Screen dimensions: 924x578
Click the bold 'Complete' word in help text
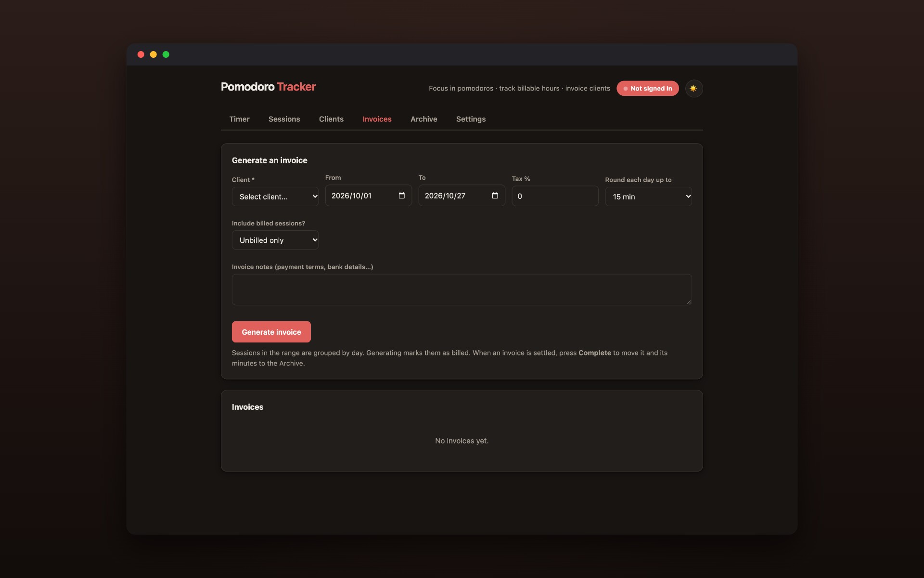point(594,353)
